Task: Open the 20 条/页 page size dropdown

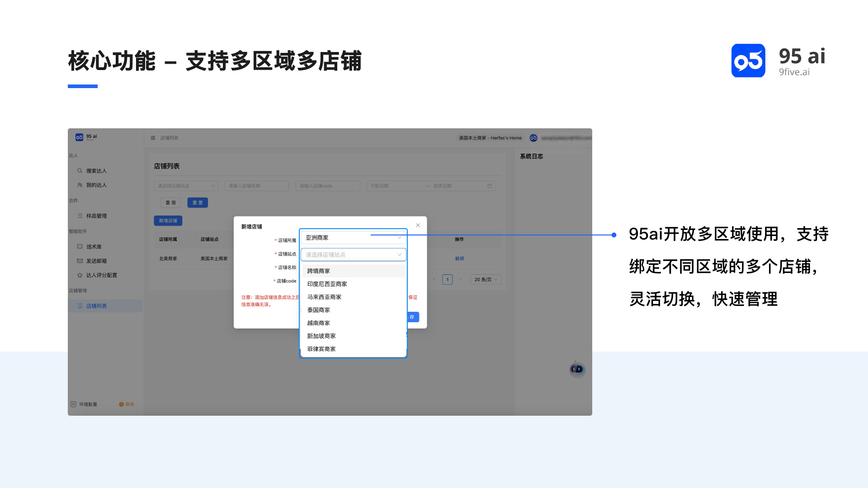Action: [x=486, y=279]
